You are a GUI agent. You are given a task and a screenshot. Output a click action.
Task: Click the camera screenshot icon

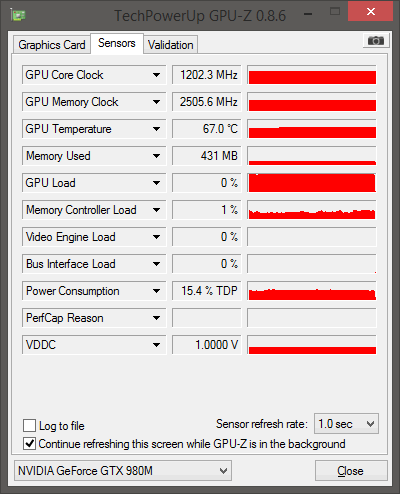[x=376, y=41]
